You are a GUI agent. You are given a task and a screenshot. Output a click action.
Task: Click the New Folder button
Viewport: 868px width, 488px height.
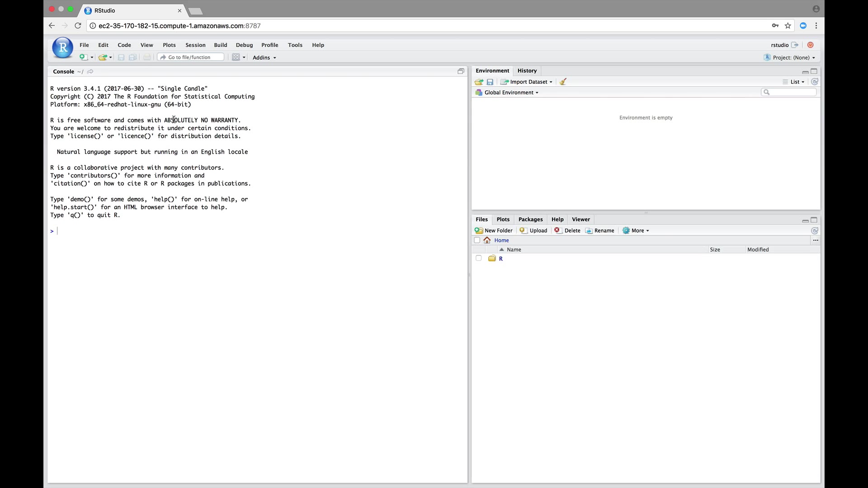[x=494, y=230]
